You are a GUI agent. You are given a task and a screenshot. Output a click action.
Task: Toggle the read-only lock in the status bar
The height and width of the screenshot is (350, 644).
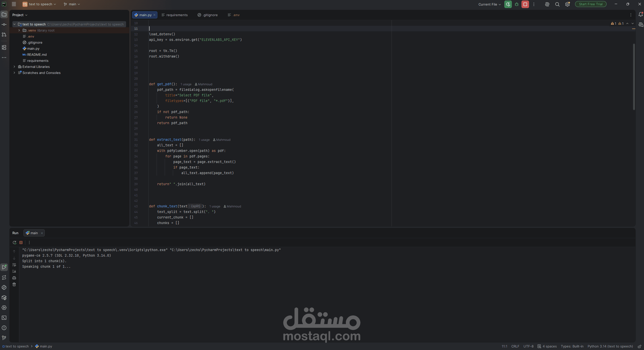[x=639, y=346]
